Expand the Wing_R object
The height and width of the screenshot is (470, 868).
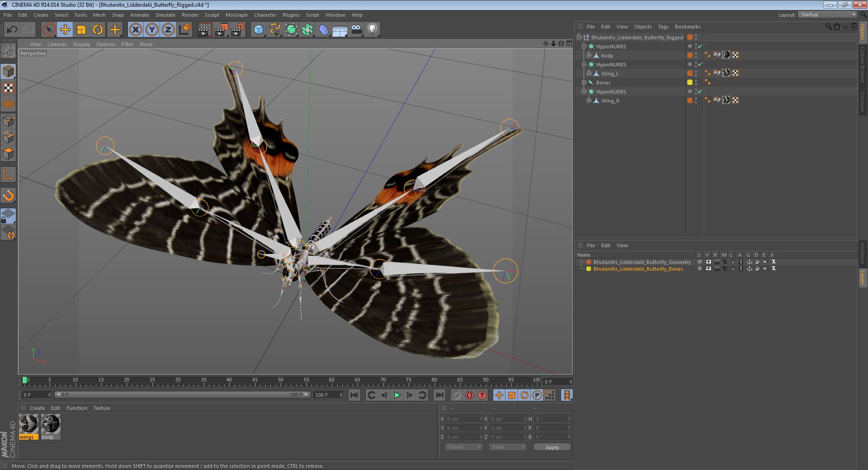(589, 101)
